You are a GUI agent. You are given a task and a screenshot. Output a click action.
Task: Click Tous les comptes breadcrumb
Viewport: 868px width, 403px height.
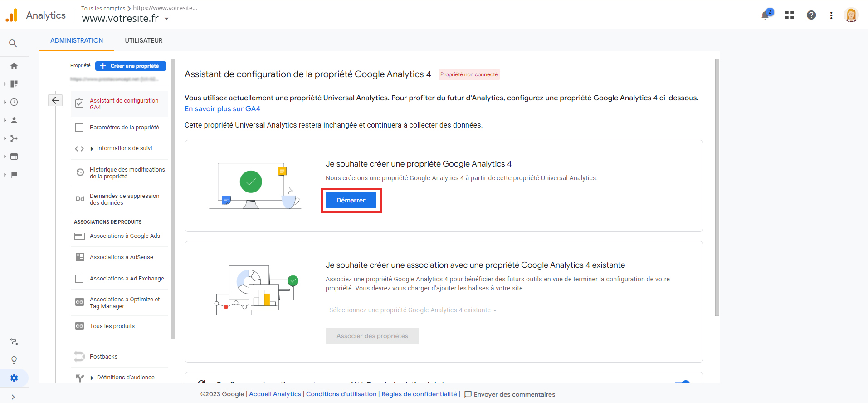pyautogui.click(x=103, y=8)
